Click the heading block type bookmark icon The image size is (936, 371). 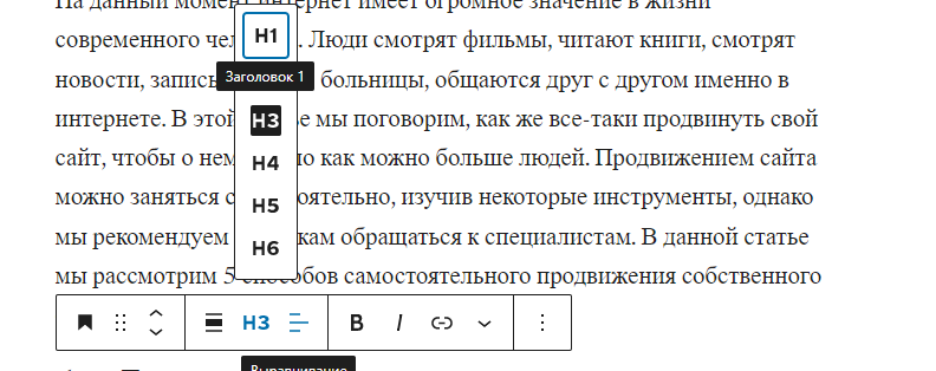point(85,323)
